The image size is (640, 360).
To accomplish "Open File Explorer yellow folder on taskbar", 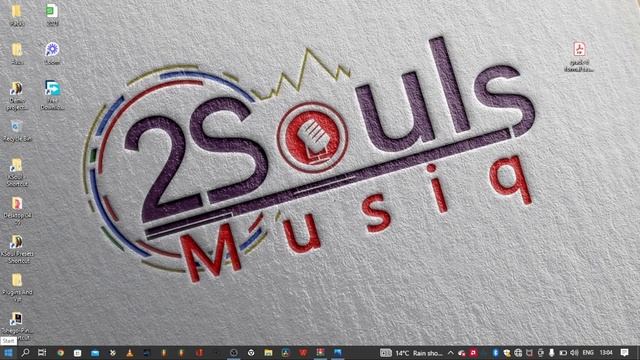I will (x=268, y=353).
